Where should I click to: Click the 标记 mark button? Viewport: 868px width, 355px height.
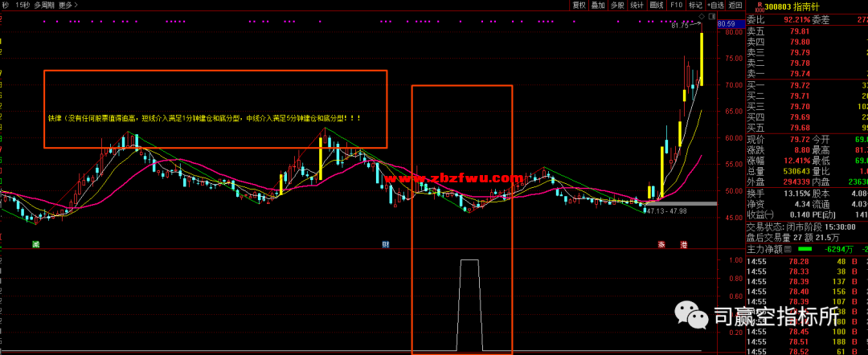pos(694,5)
